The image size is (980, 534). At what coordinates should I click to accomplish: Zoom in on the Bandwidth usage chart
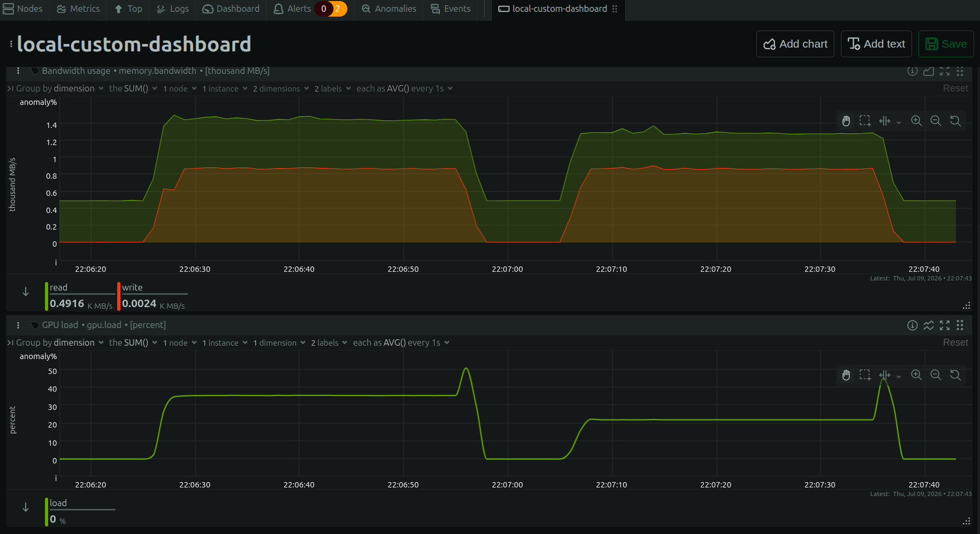(916, 121)
